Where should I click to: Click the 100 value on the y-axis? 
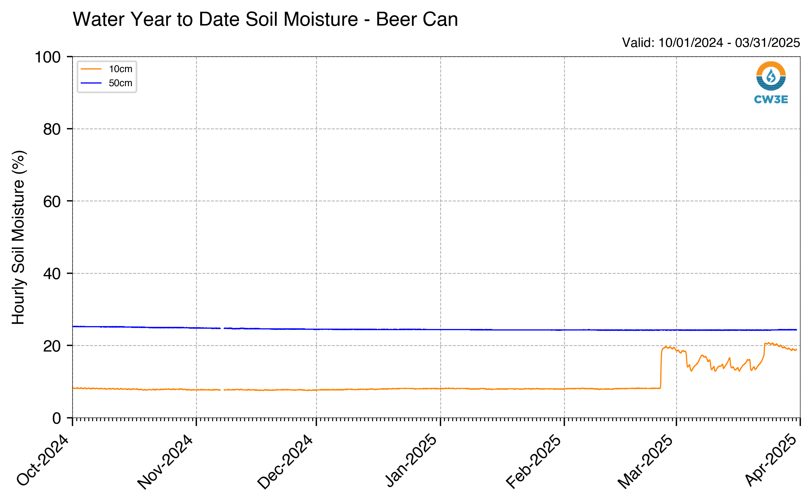[48, 57]
